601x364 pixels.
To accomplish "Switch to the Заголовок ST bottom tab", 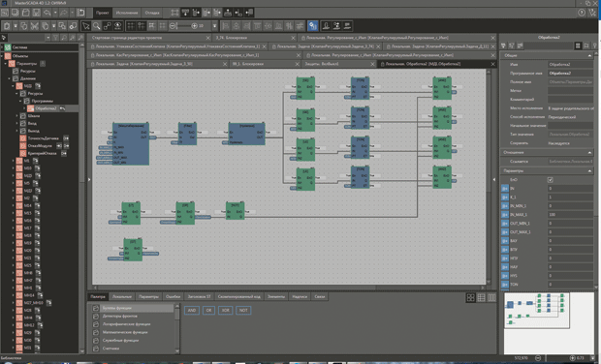I will click(200, 296).
